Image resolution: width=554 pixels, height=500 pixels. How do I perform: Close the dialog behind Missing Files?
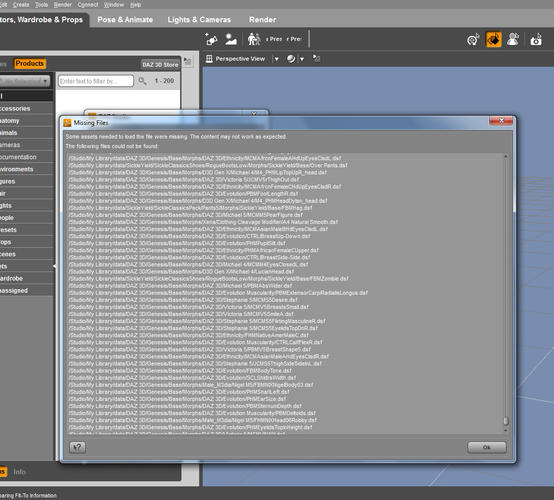pos(254,113)
